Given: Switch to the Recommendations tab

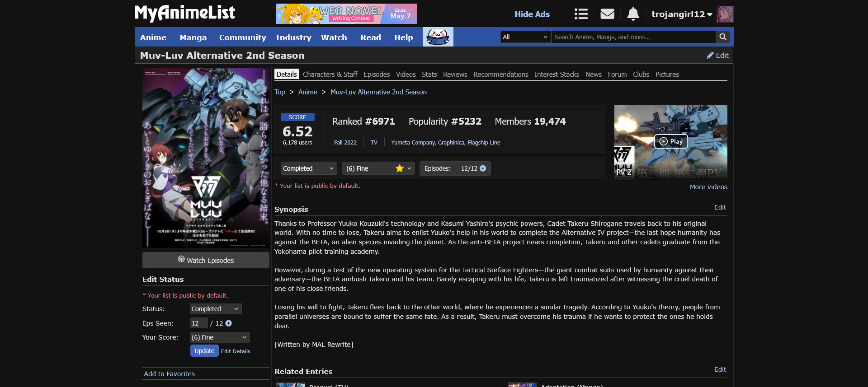Looking at the screenshot, I should pyautogui.click(x=500, y=74).
